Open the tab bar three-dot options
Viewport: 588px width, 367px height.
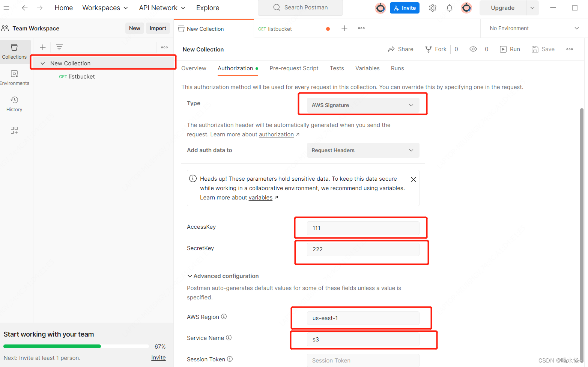pos(361,28)
